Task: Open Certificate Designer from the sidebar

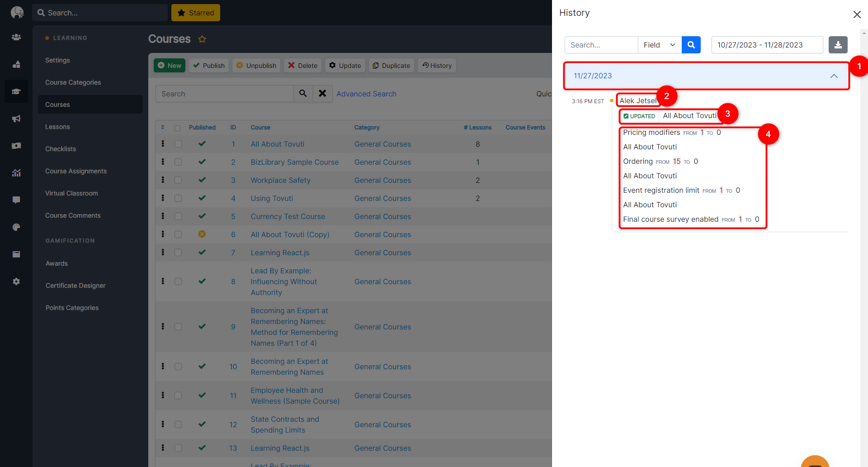Action: (75, 285)
